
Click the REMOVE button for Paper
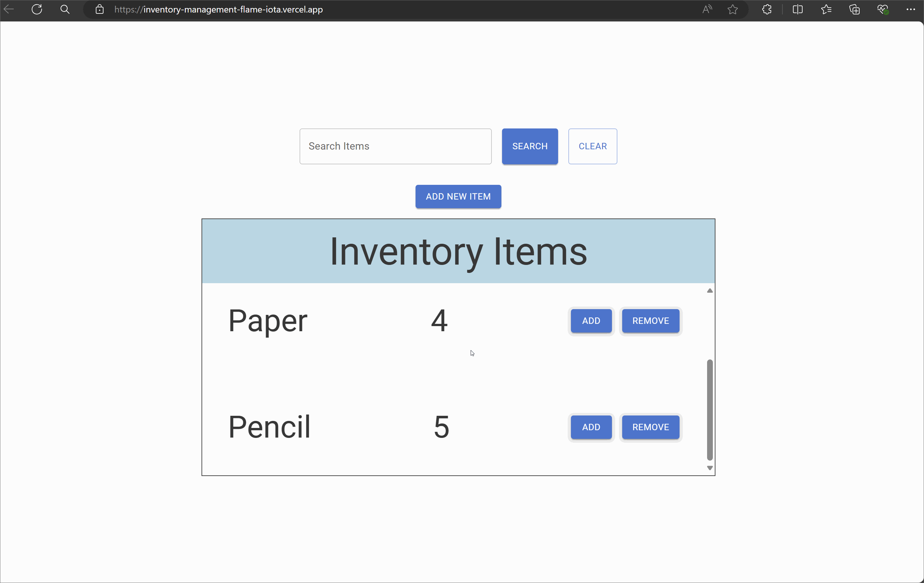[650, 320]
